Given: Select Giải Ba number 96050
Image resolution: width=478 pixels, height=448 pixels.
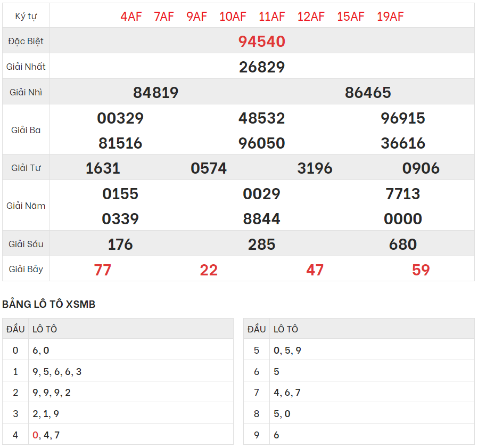Looking at the screenshot, I should click(262, 143).
